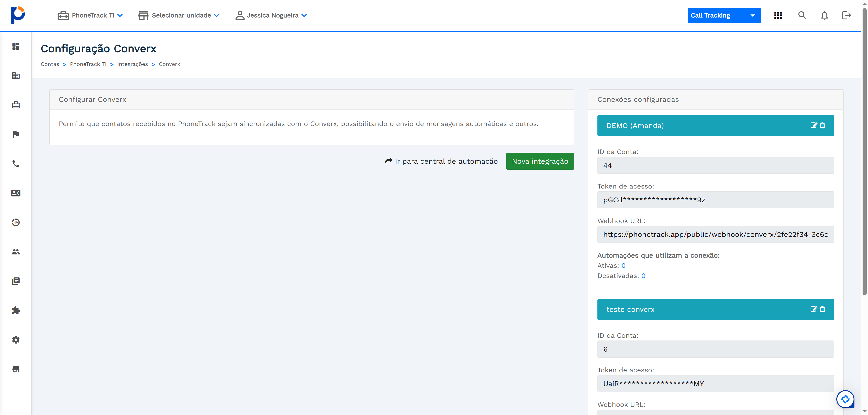Expand the PhoneTrack TI account dropdown

[90, 16]
